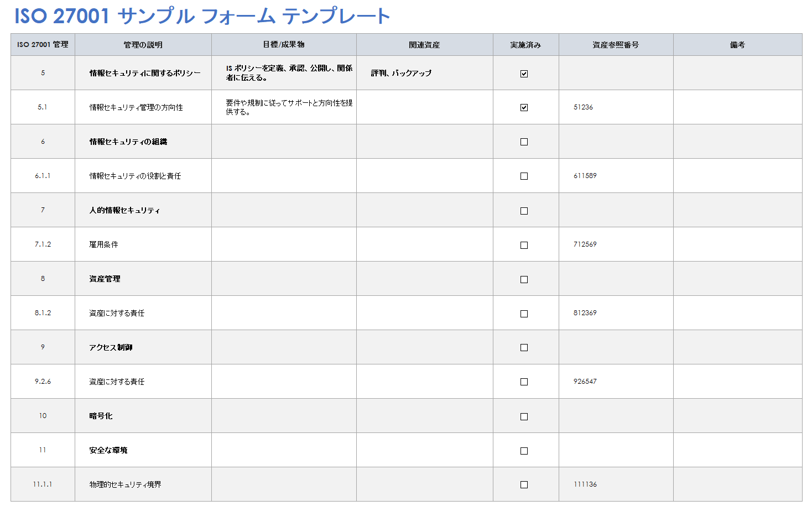Select the 情報セキュリティ管理の方向性 cell
This screenshot has height=506, width=812.
click(143, 107)
